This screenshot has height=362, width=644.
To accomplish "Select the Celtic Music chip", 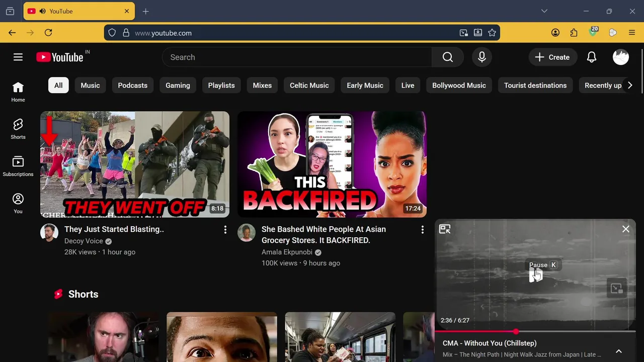I will tap(309, 85).
